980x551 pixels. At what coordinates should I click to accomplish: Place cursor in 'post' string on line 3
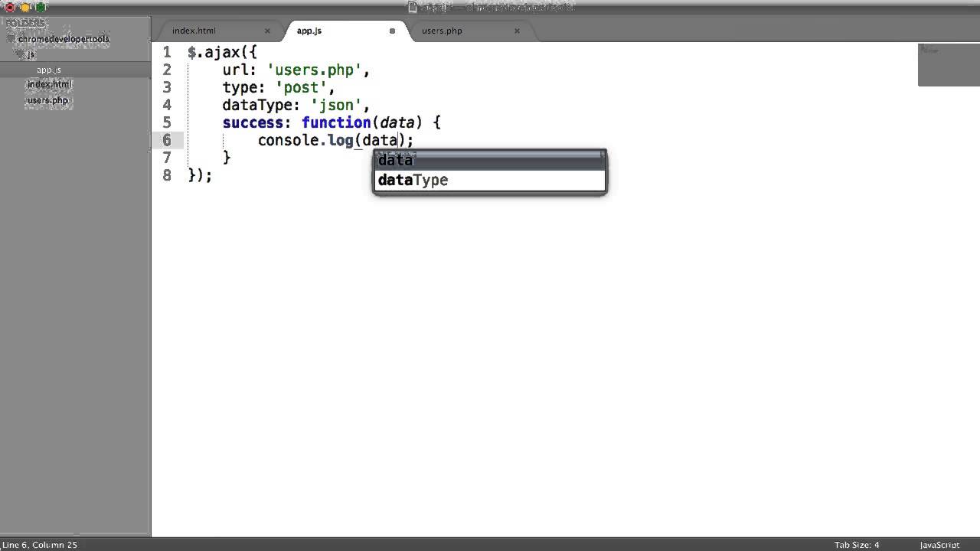coord(301,88)
